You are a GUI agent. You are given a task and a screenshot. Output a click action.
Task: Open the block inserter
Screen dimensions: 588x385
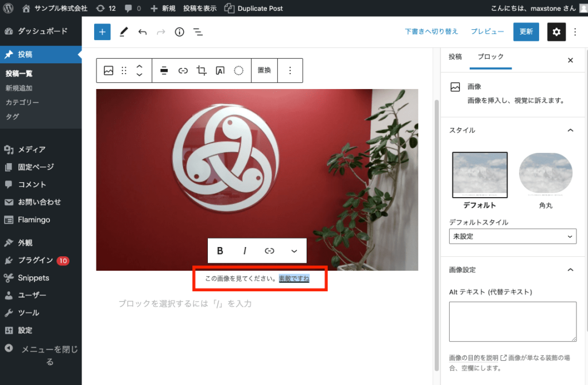pos(102,32)
